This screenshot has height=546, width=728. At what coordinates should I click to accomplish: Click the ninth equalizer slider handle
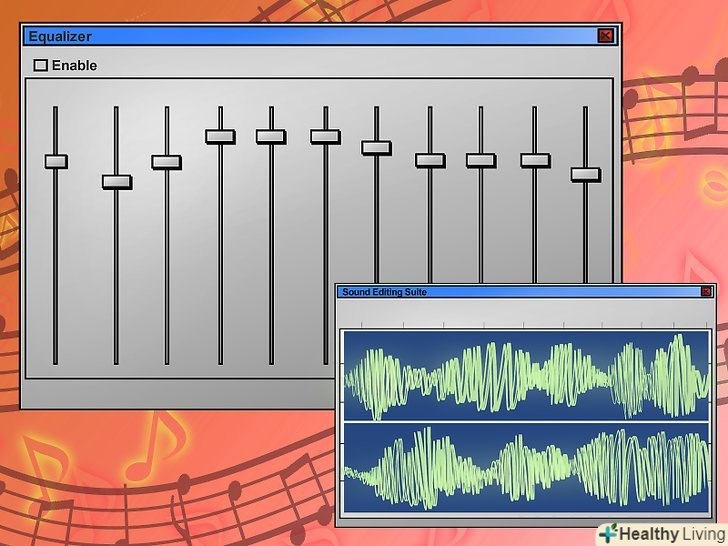[481, 161]
